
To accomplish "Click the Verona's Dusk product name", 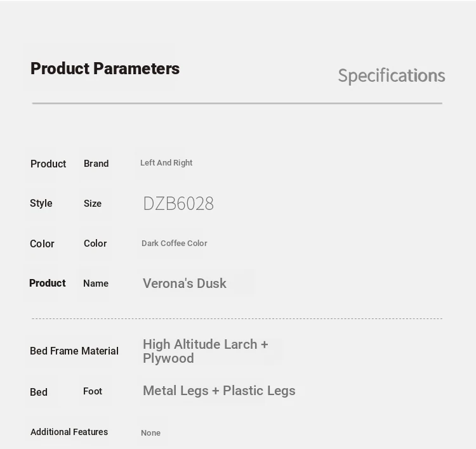I will point(185,283).
